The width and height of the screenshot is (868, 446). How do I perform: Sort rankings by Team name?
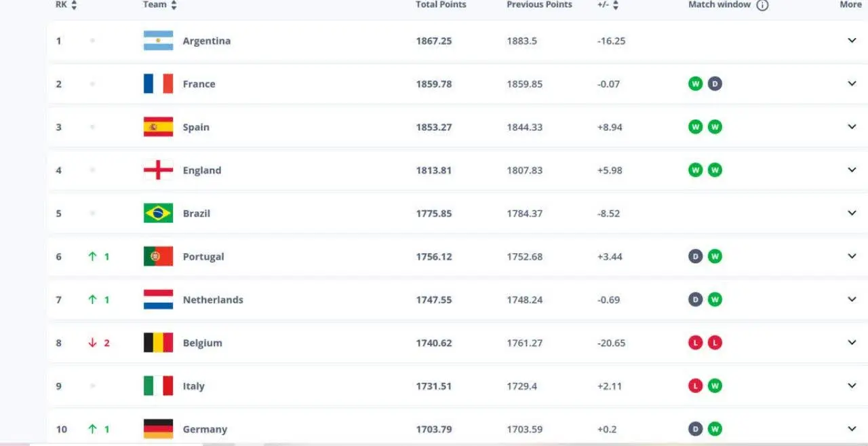click(174, 5)
